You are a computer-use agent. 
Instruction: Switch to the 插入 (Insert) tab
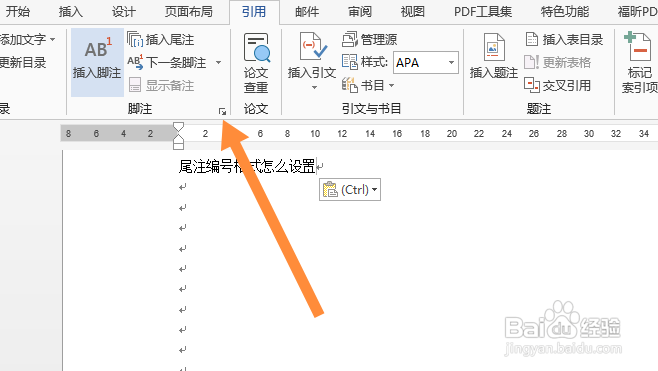tap(70, 11)
